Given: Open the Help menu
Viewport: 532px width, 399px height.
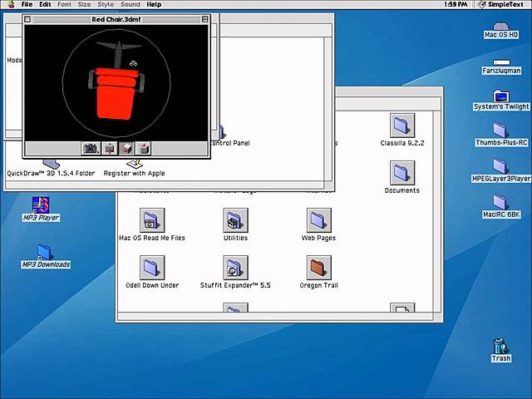Looking at the screenshot, I should tap(154, 4).
